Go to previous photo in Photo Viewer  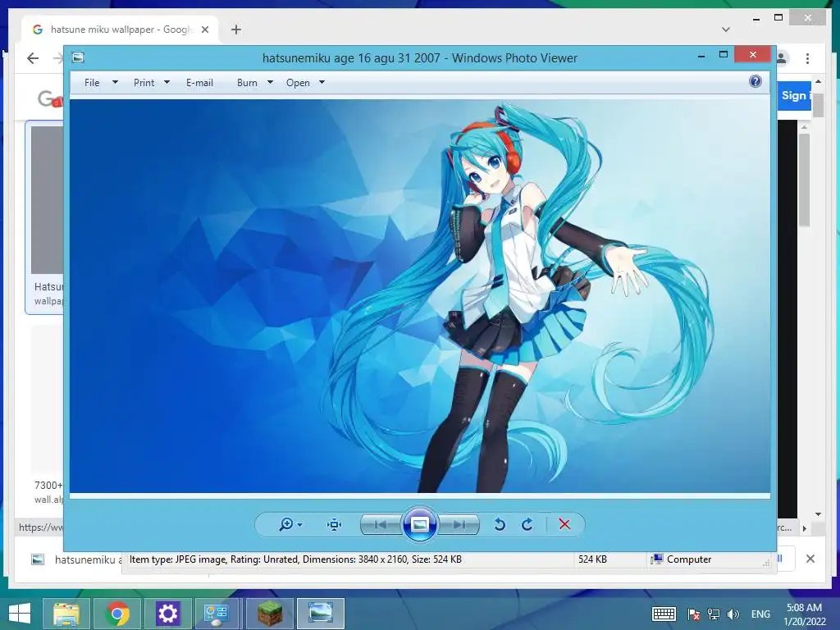[381, 524]
